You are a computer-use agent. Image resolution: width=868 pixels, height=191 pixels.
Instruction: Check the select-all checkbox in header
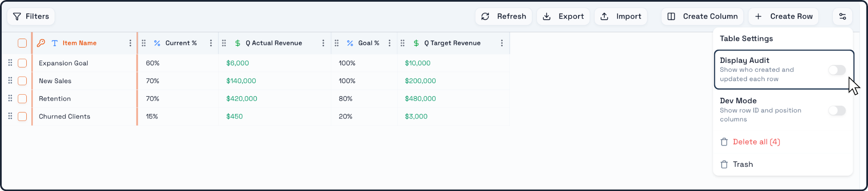(x=22, y=43)
